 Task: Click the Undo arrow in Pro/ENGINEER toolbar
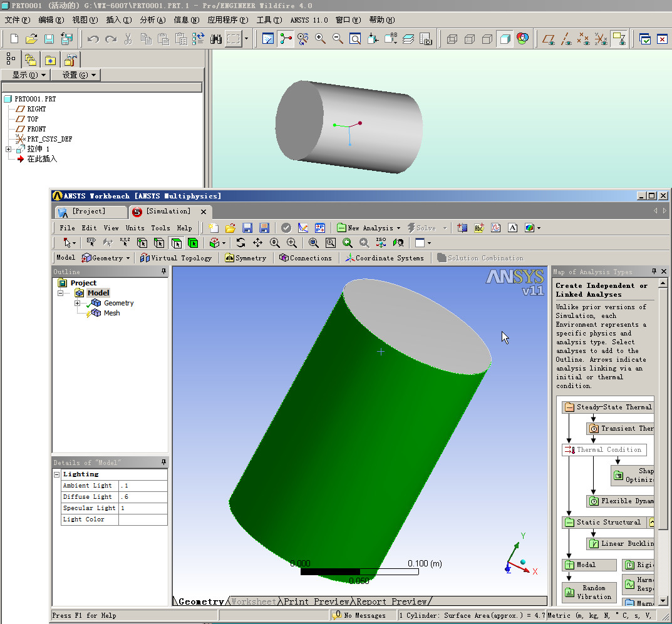[x=93, y=39]
